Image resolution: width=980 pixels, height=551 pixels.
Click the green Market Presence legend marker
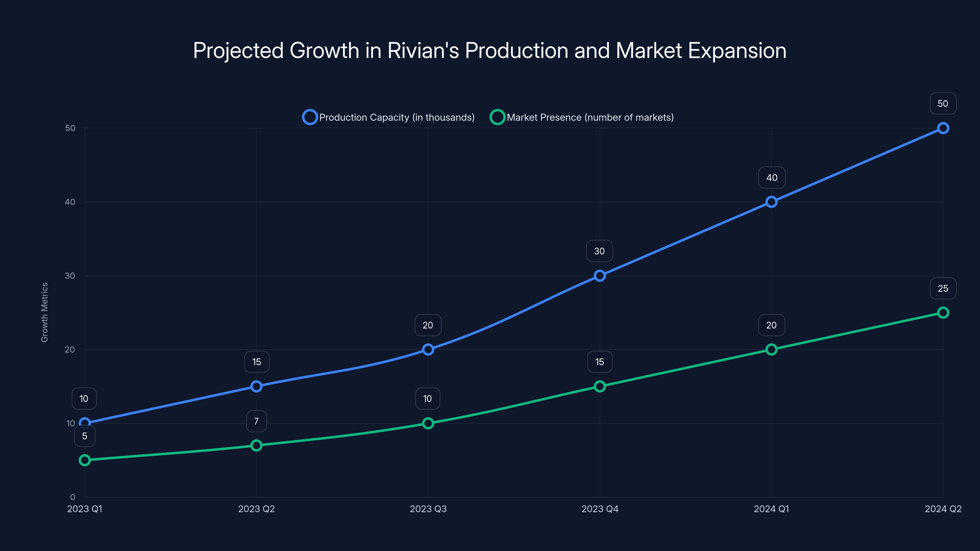point(497,117)
